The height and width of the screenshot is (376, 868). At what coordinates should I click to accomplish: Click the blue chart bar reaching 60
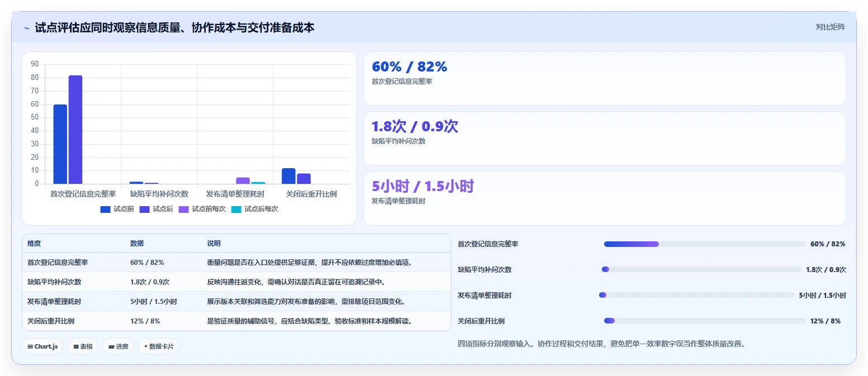(x=60, y=144)
